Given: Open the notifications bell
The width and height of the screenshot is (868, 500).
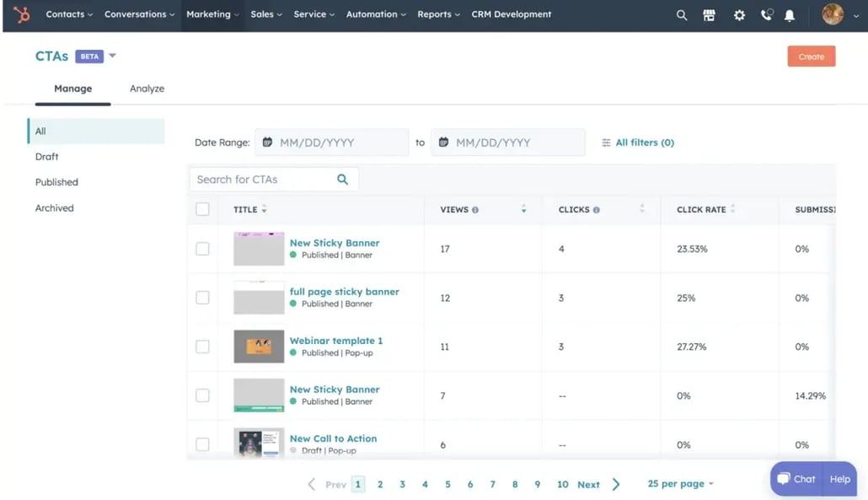Looking at the screenshot, I should (790, 15).
